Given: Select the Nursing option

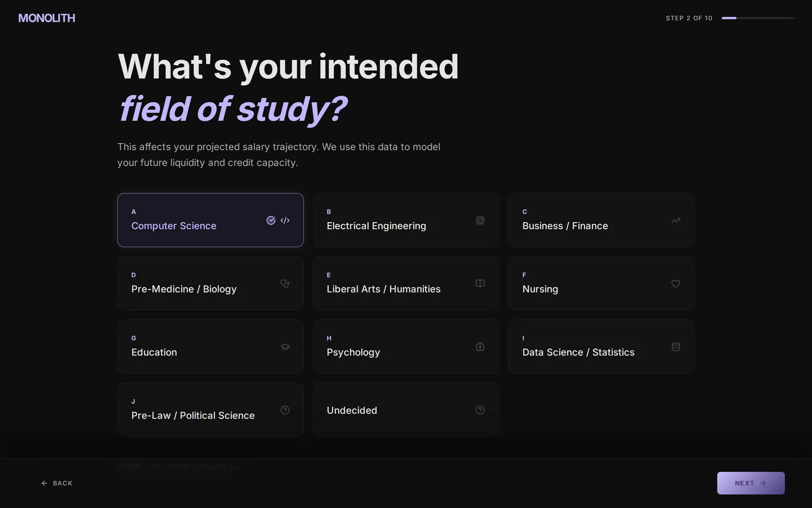Looking at the screenshot, I should point(601,283).
